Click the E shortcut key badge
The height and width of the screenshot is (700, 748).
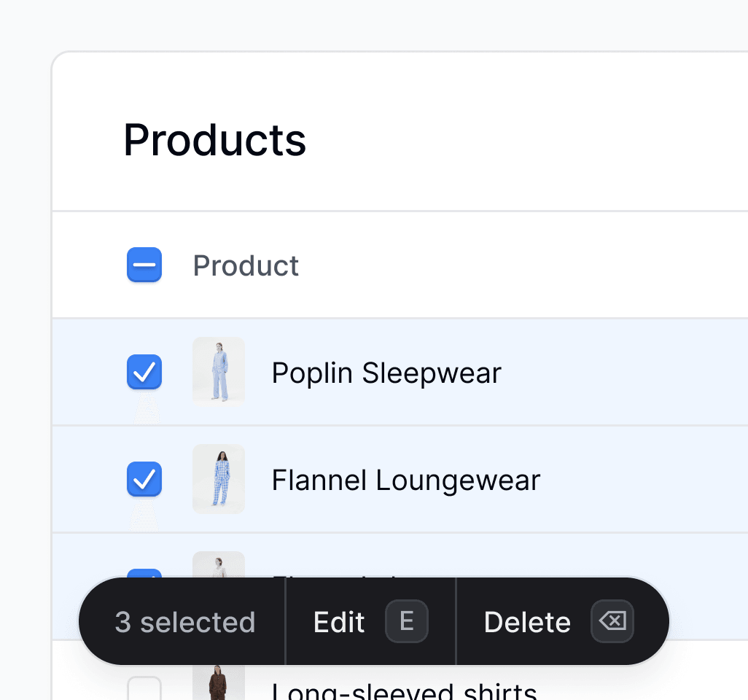coord(406,621)
